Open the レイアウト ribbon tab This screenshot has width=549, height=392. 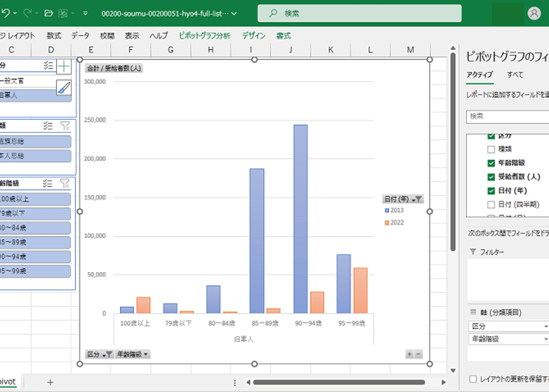17,36
